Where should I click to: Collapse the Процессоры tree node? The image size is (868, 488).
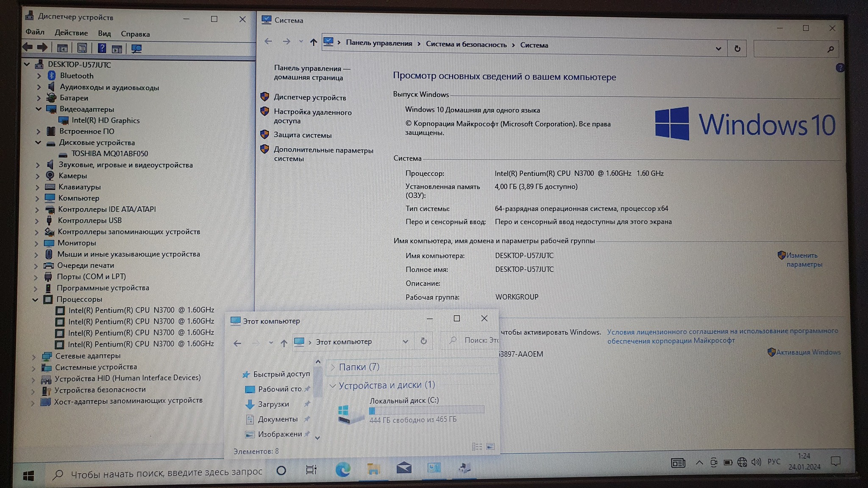35,299
